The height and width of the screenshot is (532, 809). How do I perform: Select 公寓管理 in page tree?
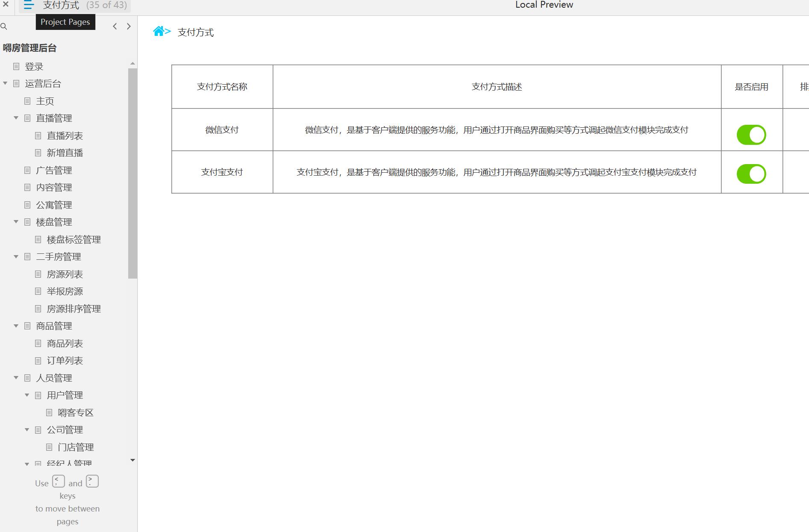pyautogui.click(x=54, y=205)
